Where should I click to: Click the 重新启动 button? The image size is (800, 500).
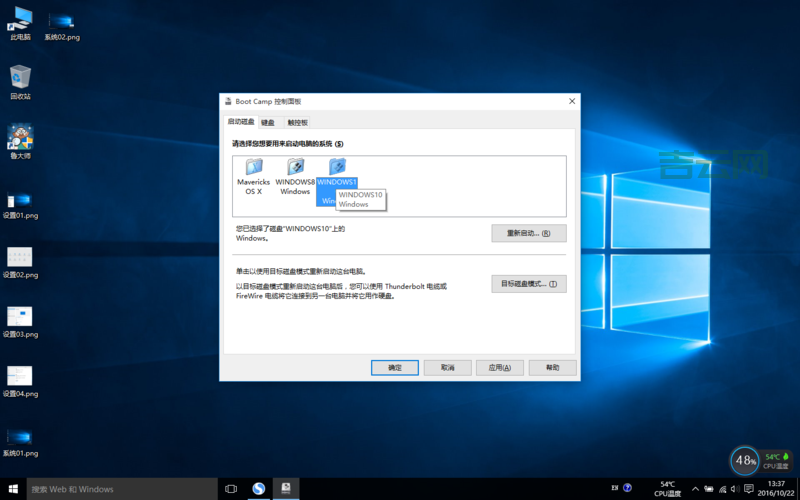[529, 233]
